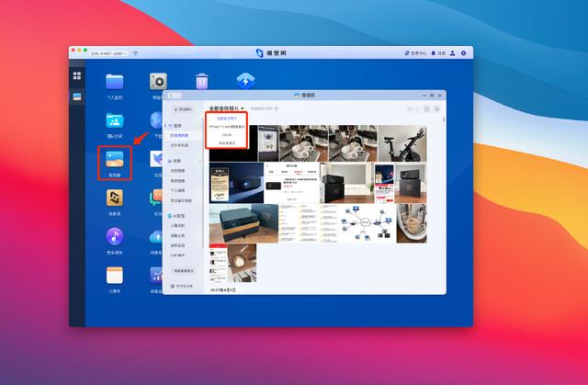
Task: Click the 2022年4月1日 date heading
Action: point(222,290)
